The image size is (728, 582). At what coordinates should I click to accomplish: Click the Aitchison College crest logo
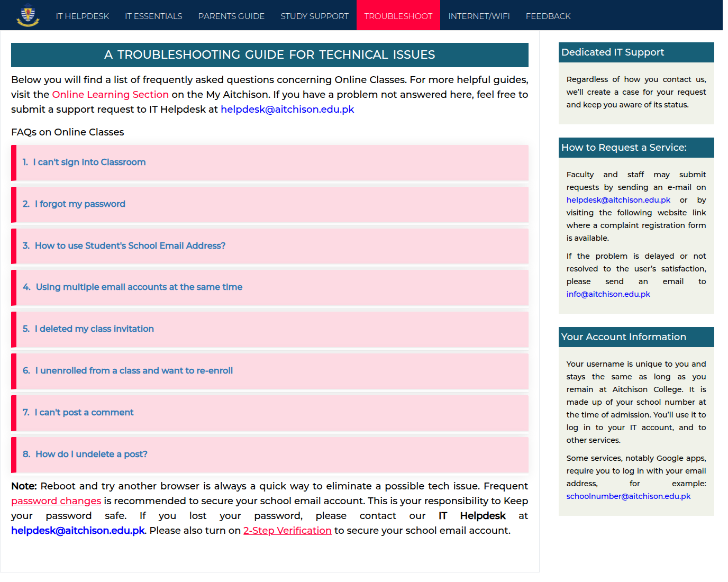click(x=28, y=15)
